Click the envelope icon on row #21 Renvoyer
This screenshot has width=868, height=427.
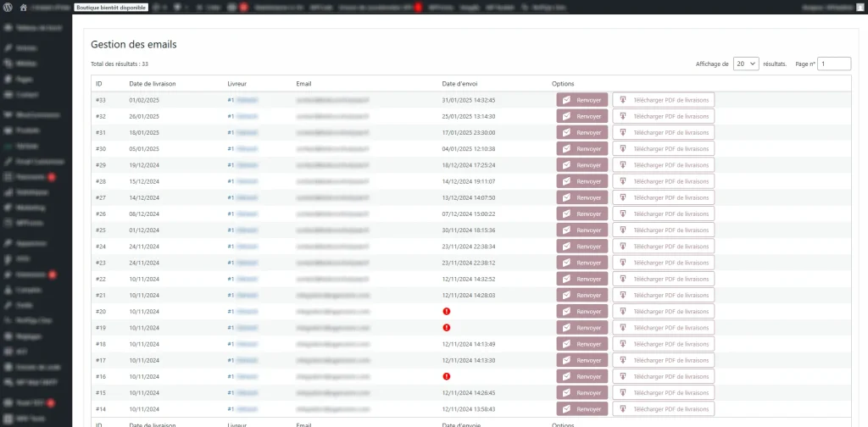coord(567,296)
